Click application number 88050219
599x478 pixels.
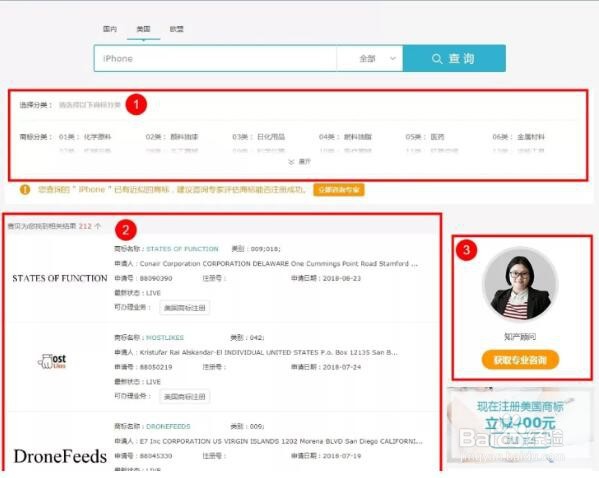pyautogui.click(x=156, y=367)
